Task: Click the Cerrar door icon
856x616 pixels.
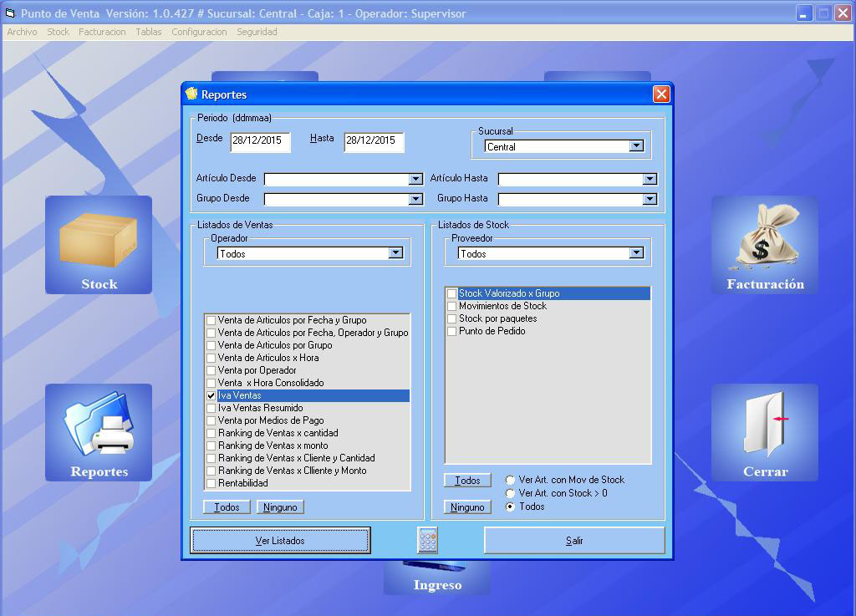Action: (x=764, y=432)
